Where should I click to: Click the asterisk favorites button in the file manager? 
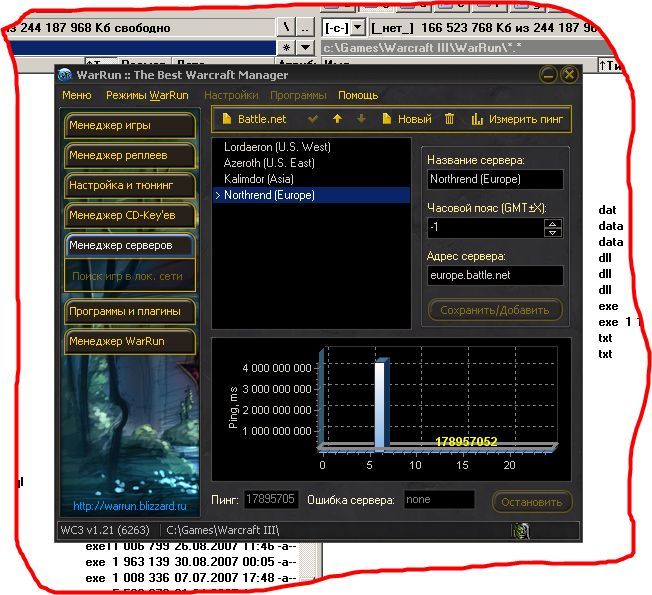click(286, 47)
